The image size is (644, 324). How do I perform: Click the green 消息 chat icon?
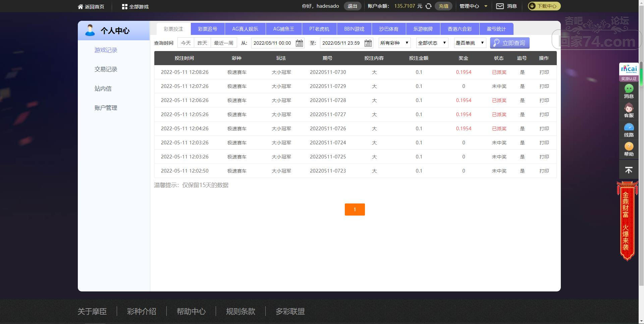pos(629,91)
